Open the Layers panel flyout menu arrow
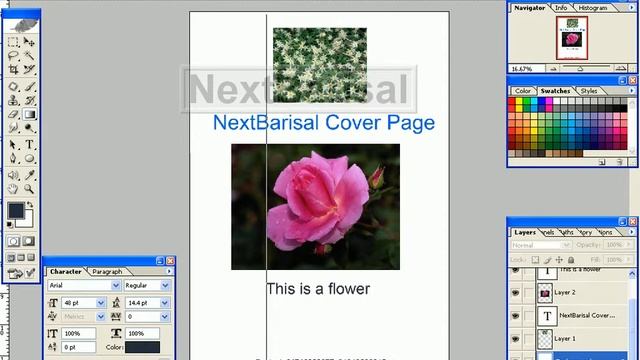The height and width of the screenshot is (360, 640). 632,232
